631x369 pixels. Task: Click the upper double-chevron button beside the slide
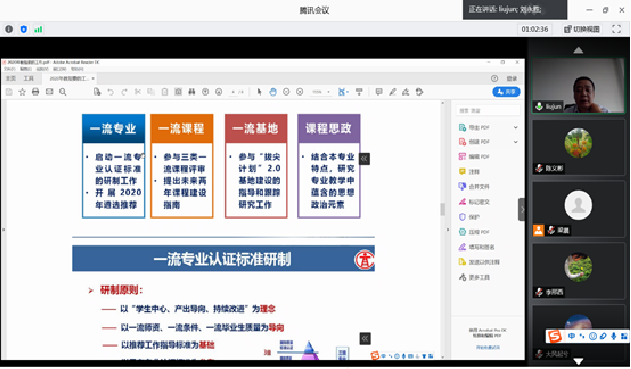point(364,159)
